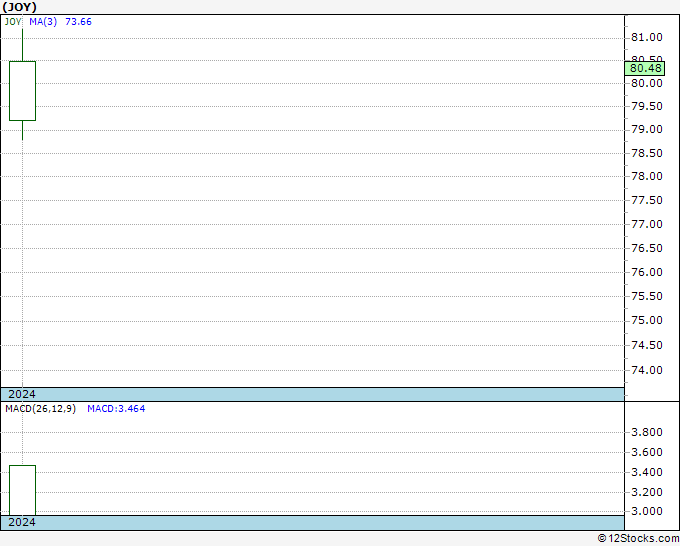The width and height of the screenshot is (680, 546).
Task: Click the MA(3) indicator label
Action: click(x=43, y=22)
